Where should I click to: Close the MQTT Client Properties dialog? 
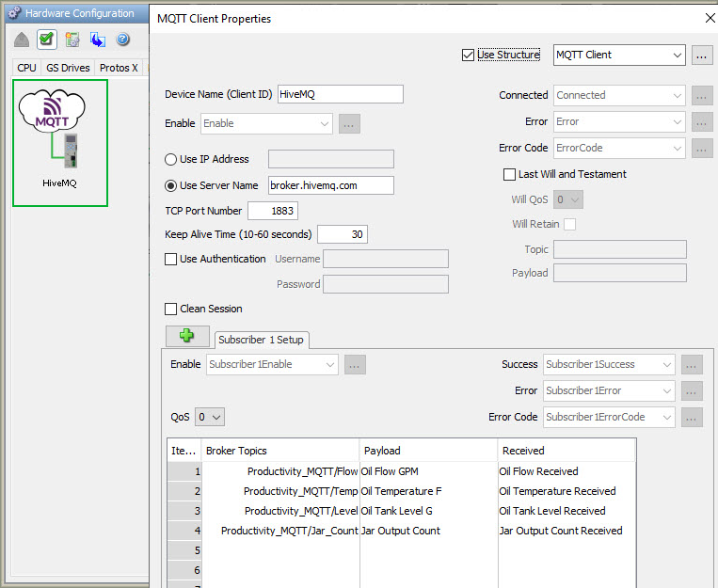[x=710, y=18]
